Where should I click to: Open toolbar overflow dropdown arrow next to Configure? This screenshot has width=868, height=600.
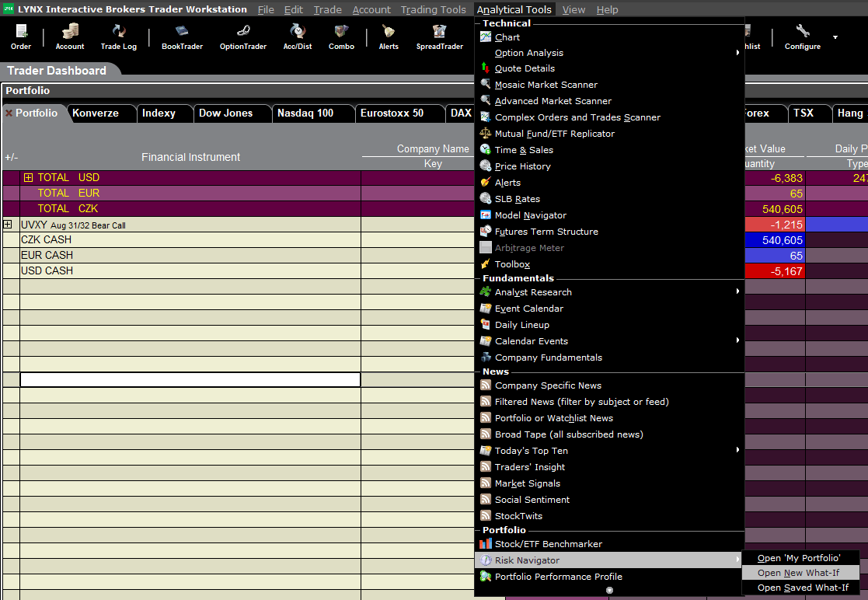[x=835, y=37]
